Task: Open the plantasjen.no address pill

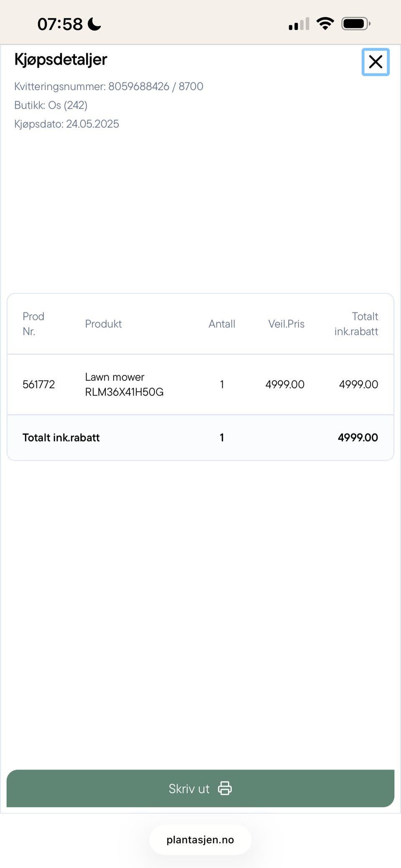Action: [200, 840]
